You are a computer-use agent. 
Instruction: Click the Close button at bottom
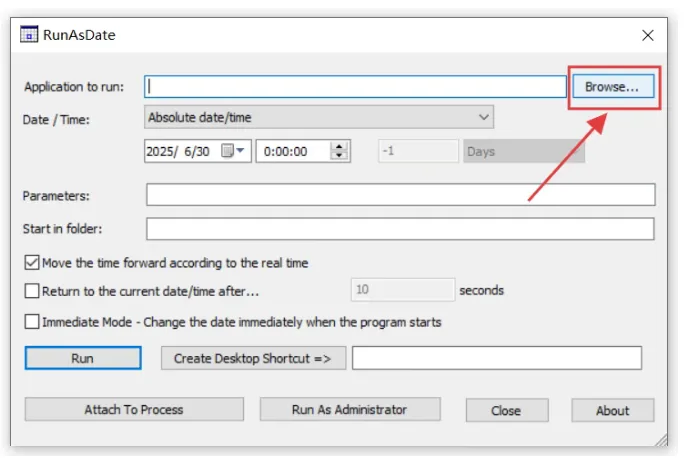pos(507,410)
